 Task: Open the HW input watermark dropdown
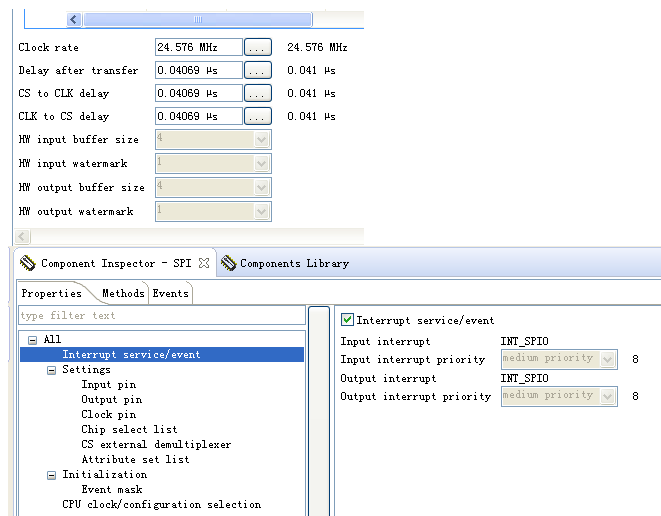tap(261, 164)
